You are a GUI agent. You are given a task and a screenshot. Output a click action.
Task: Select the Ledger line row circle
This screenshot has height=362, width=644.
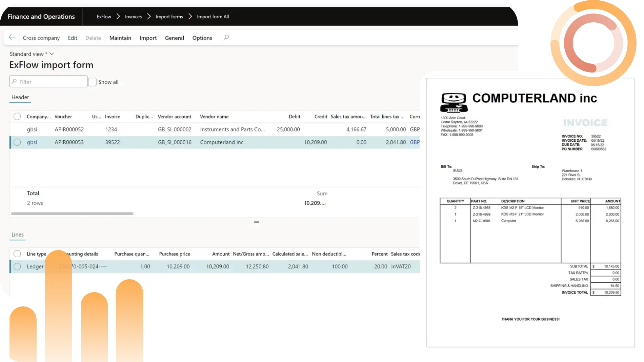(x=17, y=267)
